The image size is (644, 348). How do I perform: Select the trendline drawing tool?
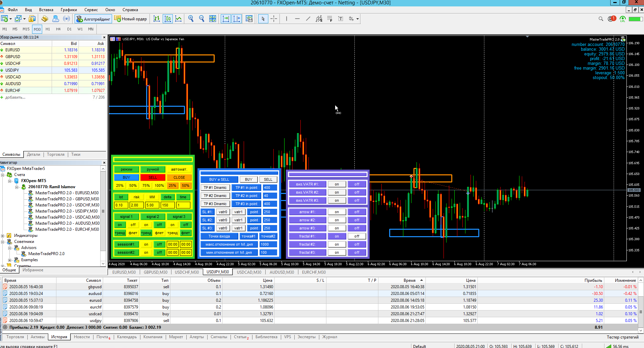(x=308, y=19)
